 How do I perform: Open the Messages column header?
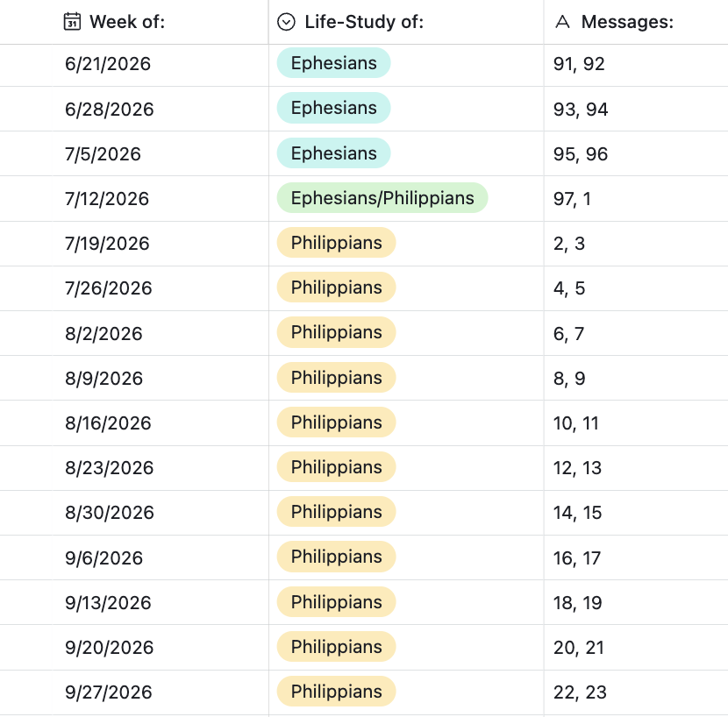[636, 22]
